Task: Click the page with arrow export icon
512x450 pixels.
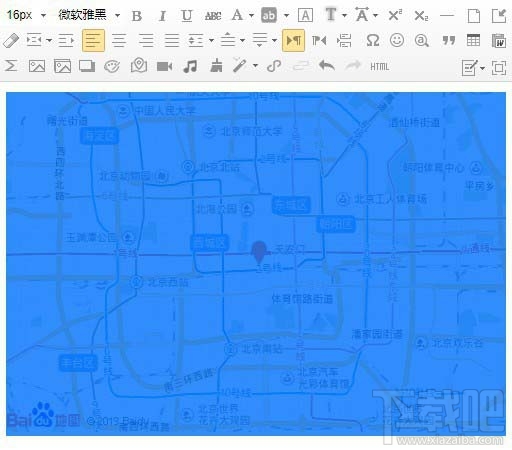Action: pos(499,16)
